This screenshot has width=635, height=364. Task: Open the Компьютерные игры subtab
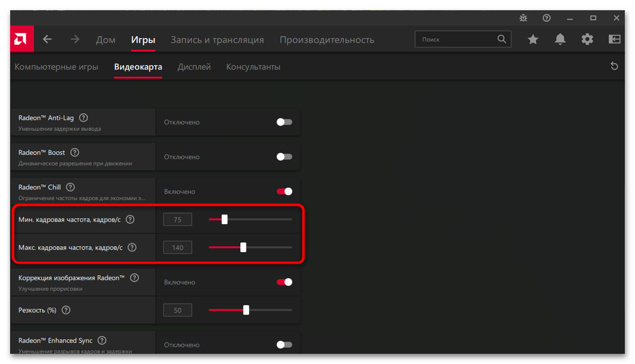pos(57,67)
